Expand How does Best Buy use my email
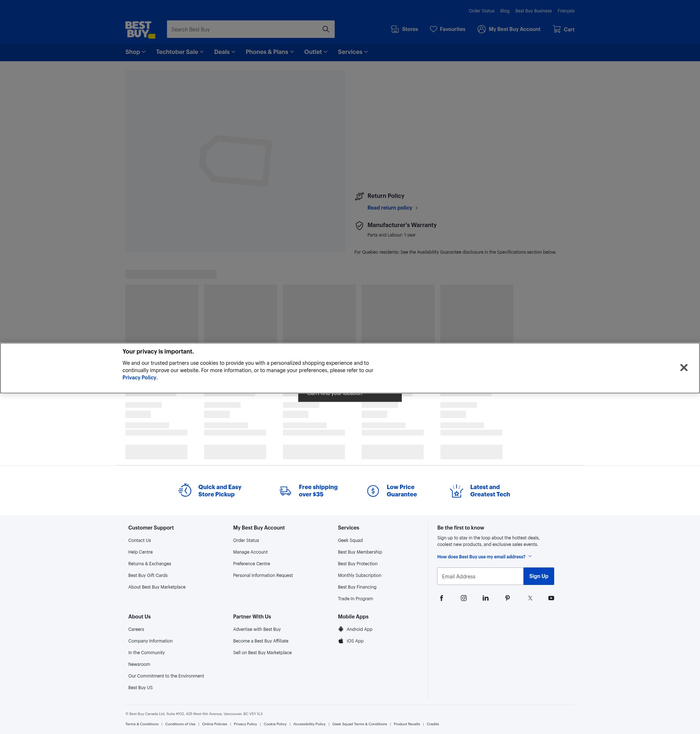The image size is (700, 734). point(484,557)
